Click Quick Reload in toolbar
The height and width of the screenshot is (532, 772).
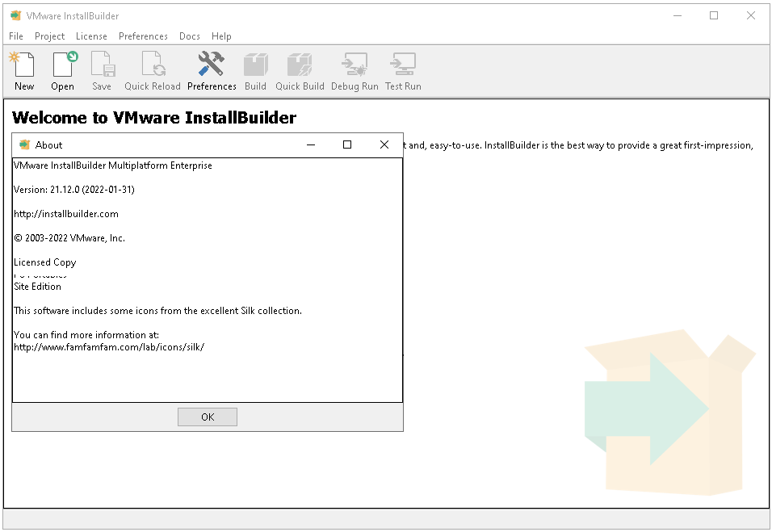tap(152, 71)
